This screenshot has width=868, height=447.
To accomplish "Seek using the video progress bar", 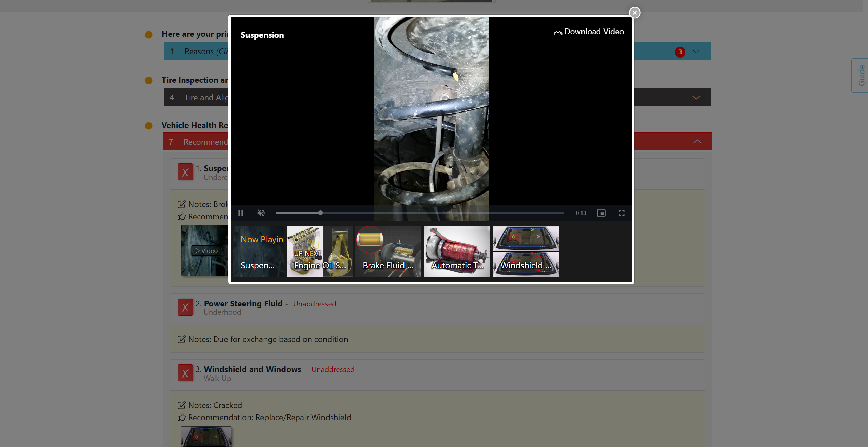I will click(x=420, y=213).
